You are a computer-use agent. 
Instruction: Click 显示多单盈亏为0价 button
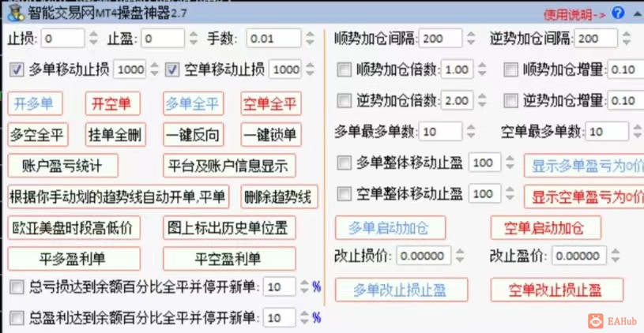(x=584, y=166)
